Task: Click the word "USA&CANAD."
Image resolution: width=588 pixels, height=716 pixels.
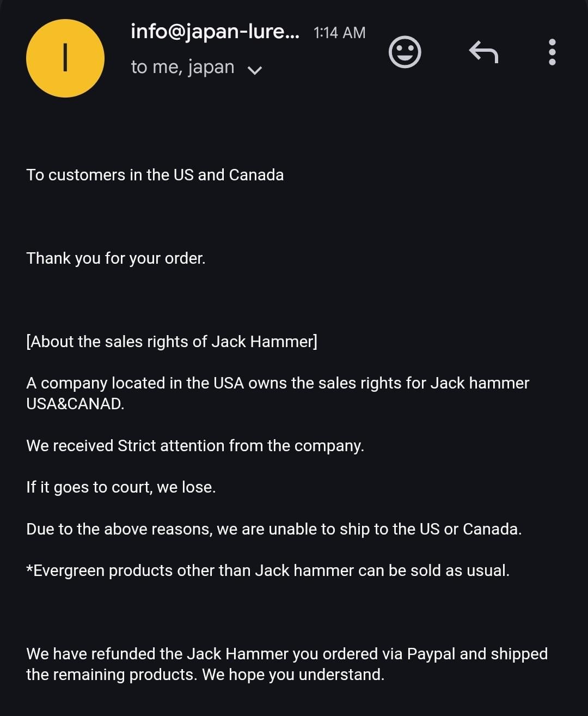Action: tap(75, 404)
